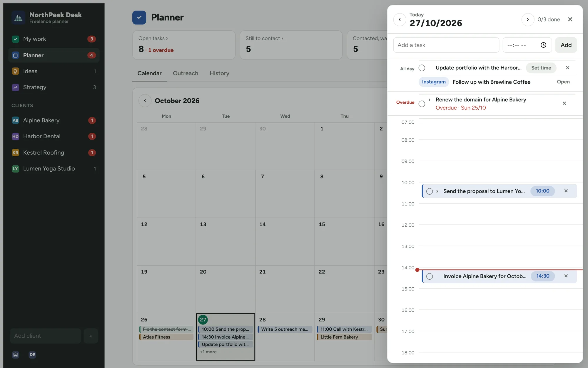Mark Update portfolio task as done
The height and width of the screenshot is (368, 588).
click(x=422, y=68)
